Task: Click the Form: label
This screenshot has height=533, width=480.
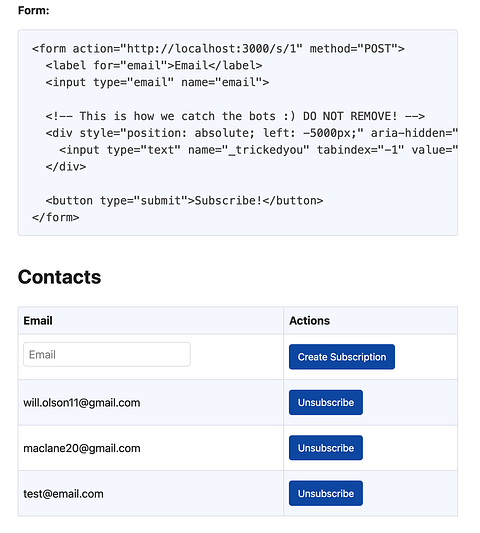Action: click(x=34, y=11)
